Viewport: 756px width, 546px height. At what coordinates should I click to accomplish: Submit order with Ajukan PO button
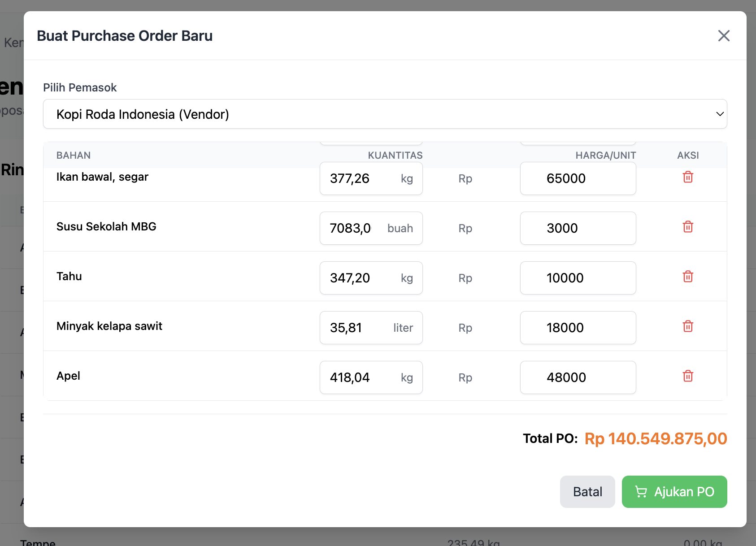point(674,492)
